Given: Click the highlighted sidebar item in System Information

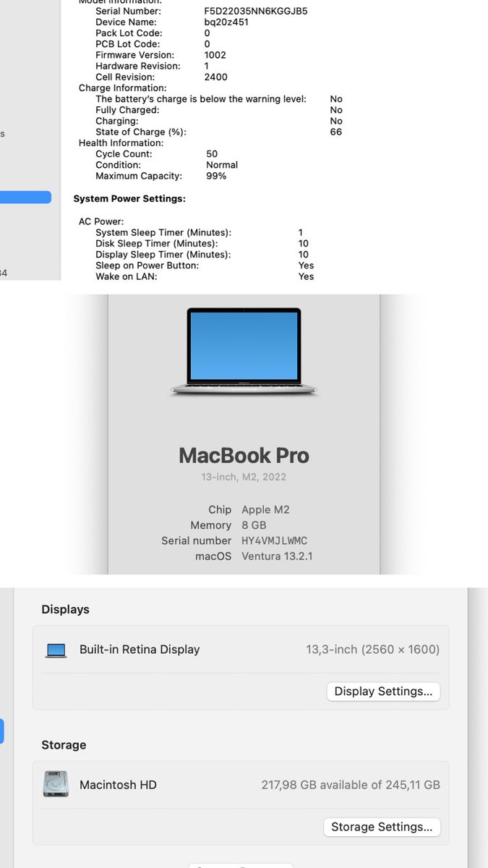Looking at the screenshot, I should click(x=26, y=197).
